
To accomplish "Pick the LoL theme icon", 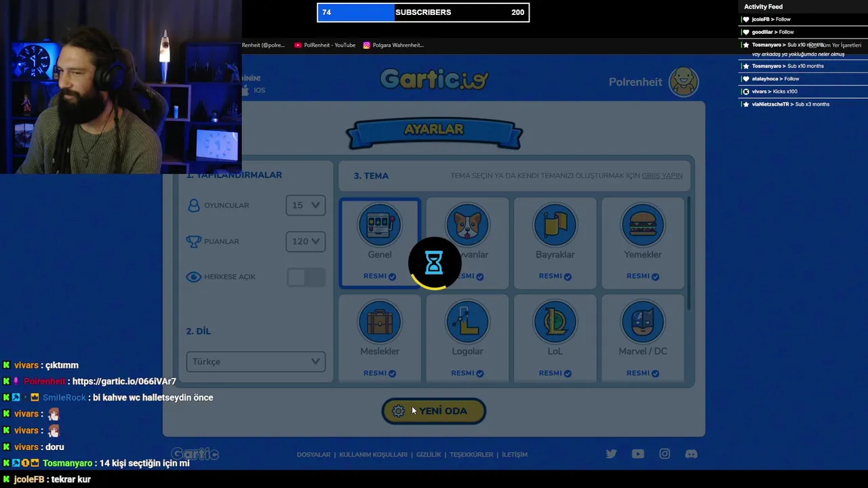I will click(555, 321).
